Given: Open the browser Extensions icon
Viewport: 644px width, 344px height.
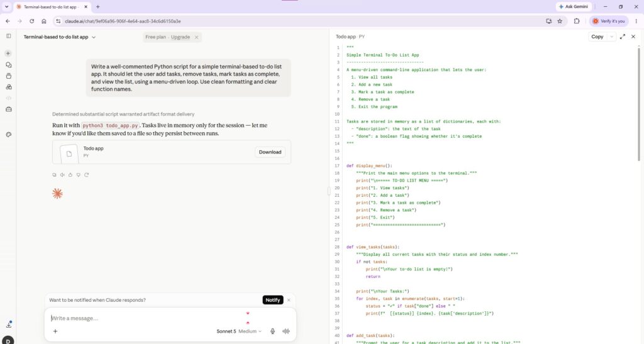Looking at the screenshot, I should click(577, 21).
